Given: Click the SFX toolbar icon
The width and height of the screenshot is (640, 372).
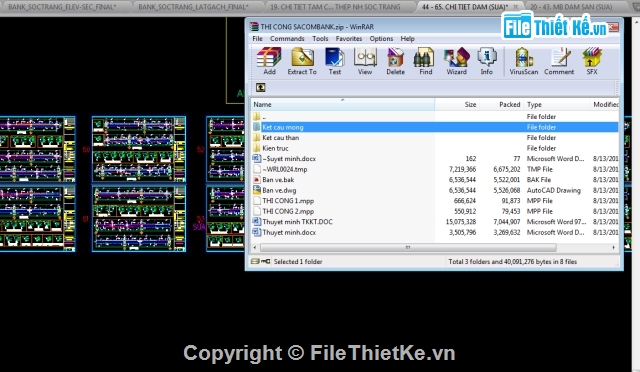Looking at the screenshot, I should pyautogui.click(x=592, y=61).
